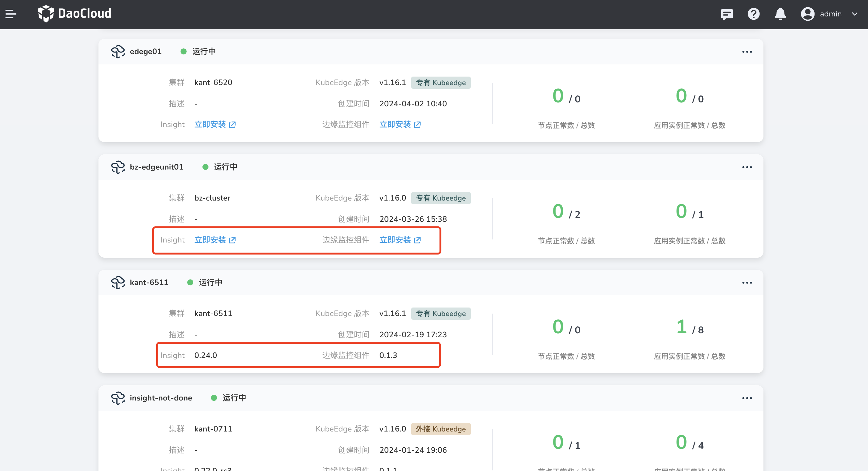868x471 pixels.
Task: Open the hamburger navigation menu
Action: (11, 14)
